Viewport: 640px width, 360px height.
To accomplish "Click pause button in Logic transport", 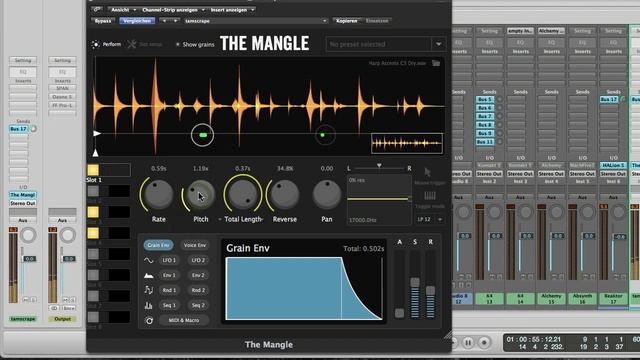I will coord(468,342).
